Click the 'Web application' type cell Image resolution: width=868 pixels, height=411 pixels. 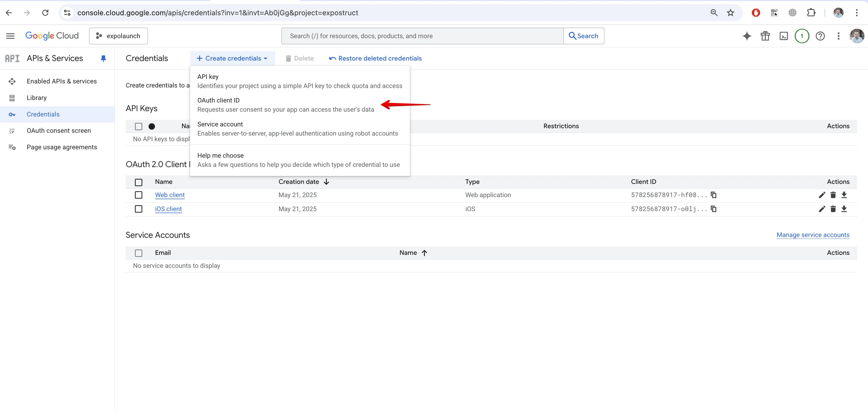(488, 195)
